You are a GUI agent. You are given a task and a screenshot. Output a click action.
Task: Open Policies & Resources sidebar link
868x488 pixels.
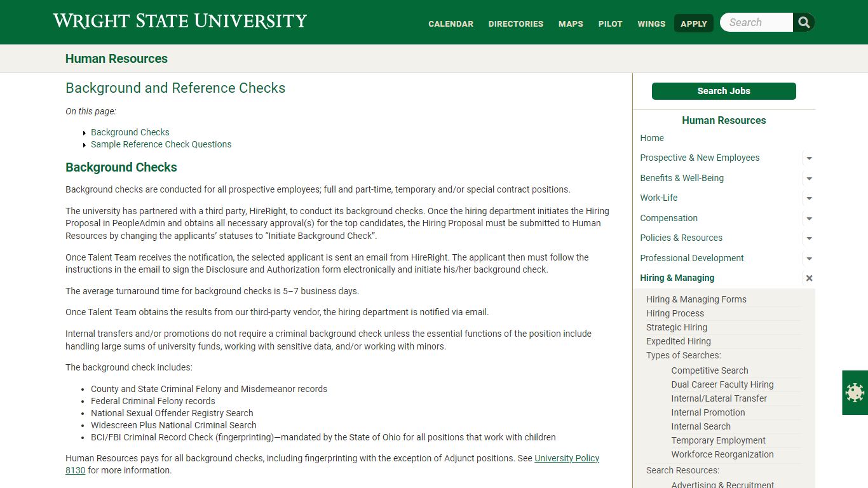click(x=681, y=238)
